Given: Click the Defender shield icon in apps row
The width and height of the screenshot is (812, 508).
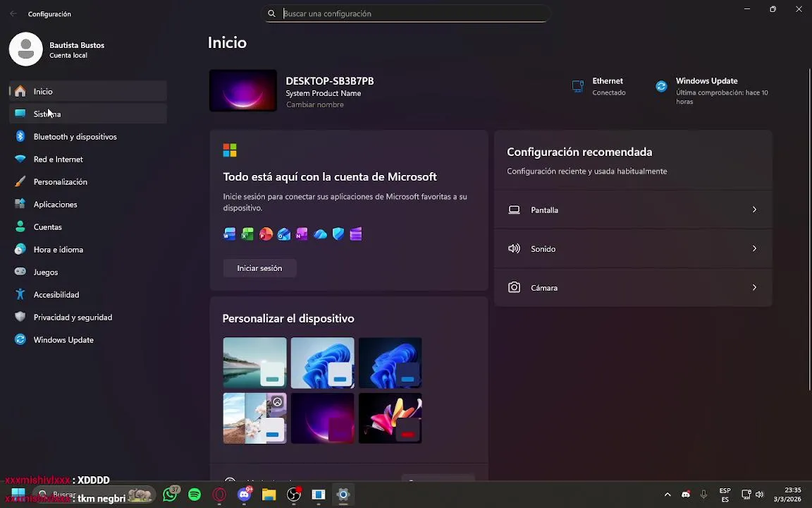Looking at the screenshot, I should [x=338, y=234].
